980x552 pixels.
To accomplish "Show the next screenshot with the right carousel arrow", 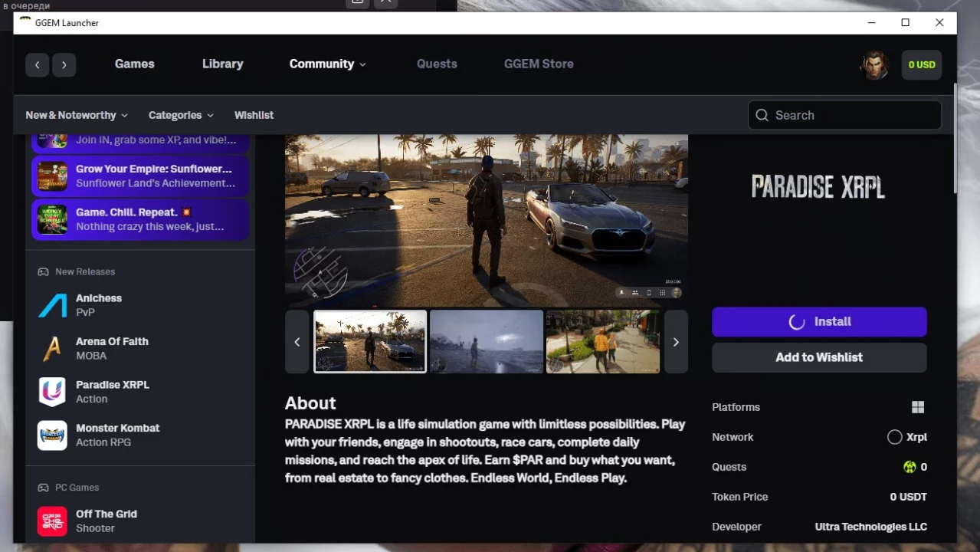I will click(676, 342).
